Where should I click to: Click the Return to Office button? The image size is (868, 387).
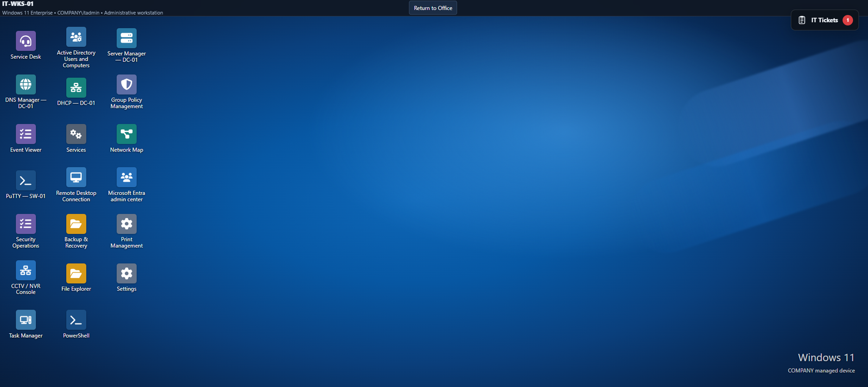click(433, 8)
